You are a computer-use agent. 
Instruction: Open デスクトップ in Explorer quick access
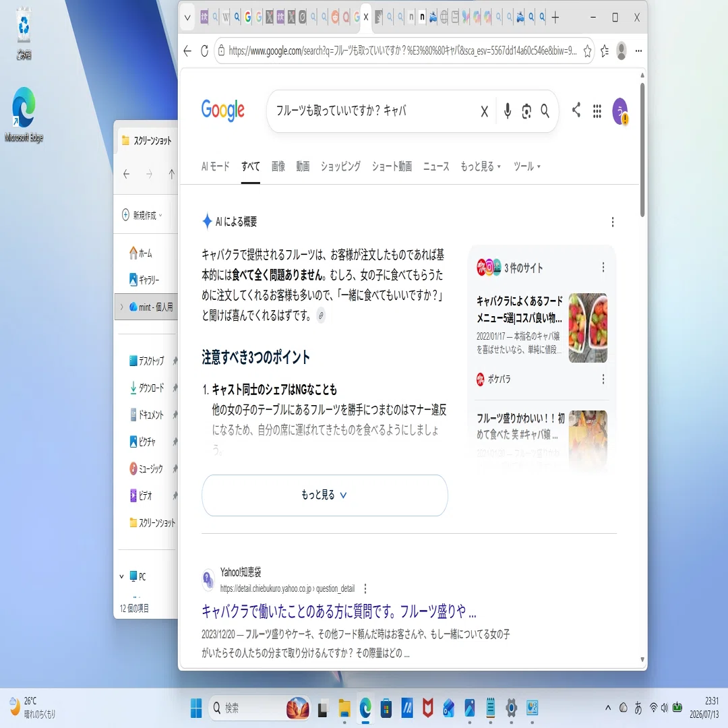[146, 361]
